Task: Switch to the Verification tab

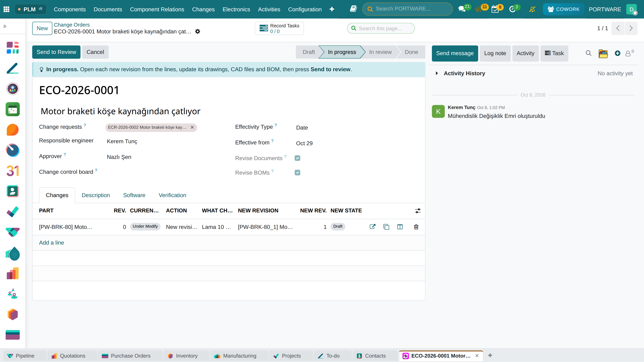Action: [x=172, y=195]
